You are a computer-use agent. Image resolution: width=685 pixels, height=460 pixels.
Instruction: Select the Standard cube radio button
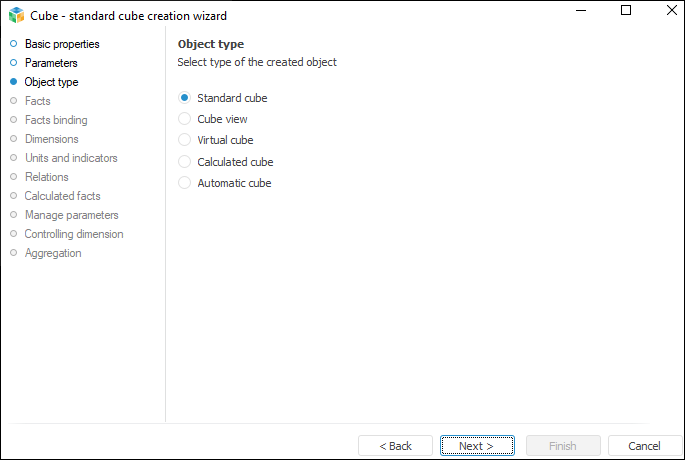(x=184, y=98)
